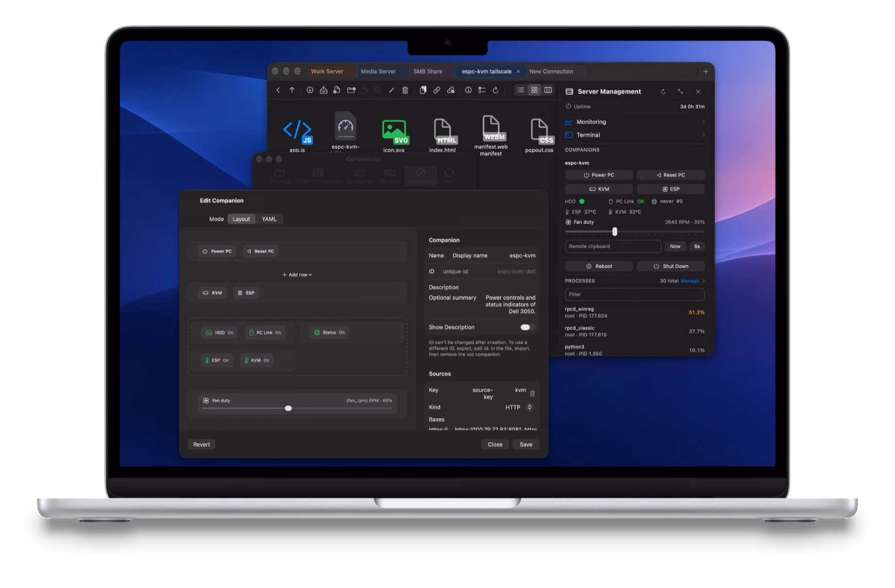This screenshot has height=588, width=895.
Task: Click the trash delete icon in file toolbar
Action: [405, 90]
